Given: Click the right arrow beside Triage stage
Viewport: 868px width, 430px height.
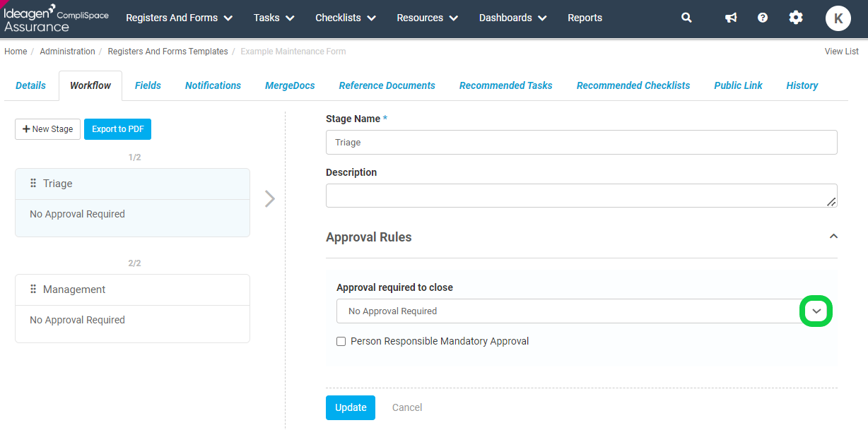Looking at the screenshot, I should coord(269,198).
